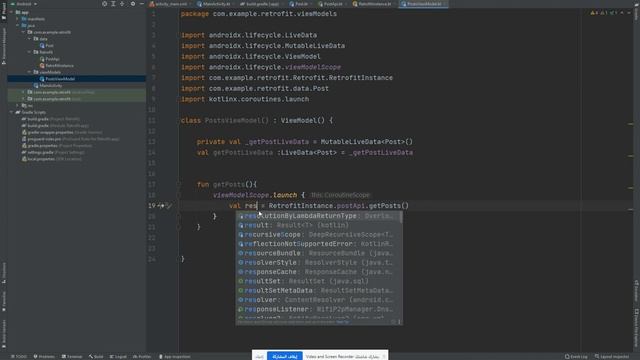640x360 pixels.
Task: Open the Resource Manager side tab
Action: click(x=4, y=46)
